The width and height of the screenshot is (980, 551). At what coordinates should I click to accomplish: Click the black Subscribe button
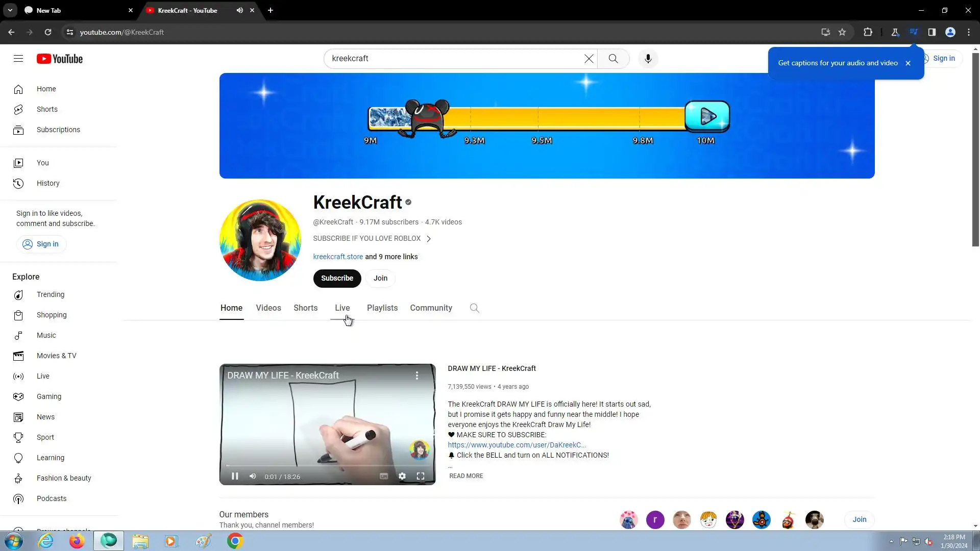coord(337,278)
